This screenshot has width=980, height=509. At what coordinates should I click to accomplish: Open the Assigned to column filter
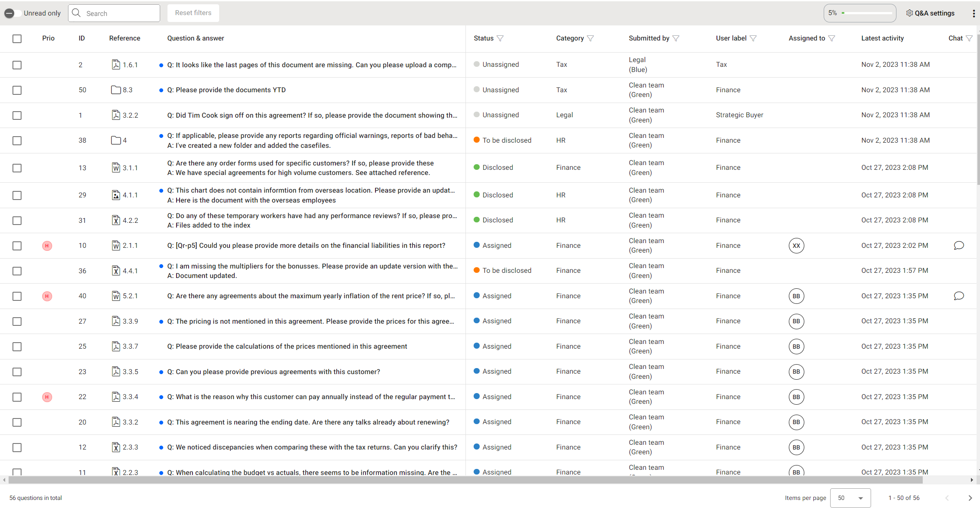click(832, 38)
